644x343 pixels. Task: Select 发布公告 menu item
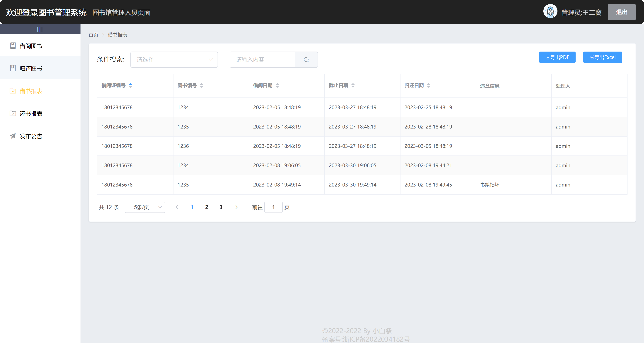[31, 136]
